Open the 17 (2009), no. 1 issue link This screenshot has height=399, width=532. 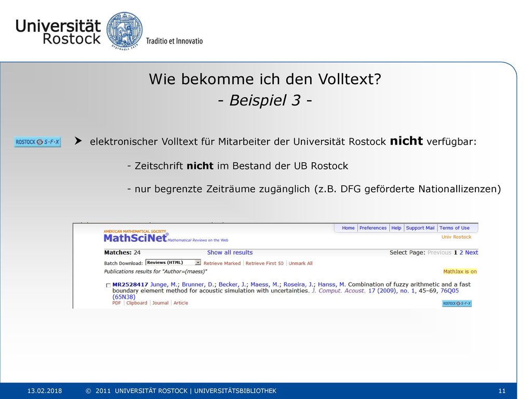(x=392, y=291)
